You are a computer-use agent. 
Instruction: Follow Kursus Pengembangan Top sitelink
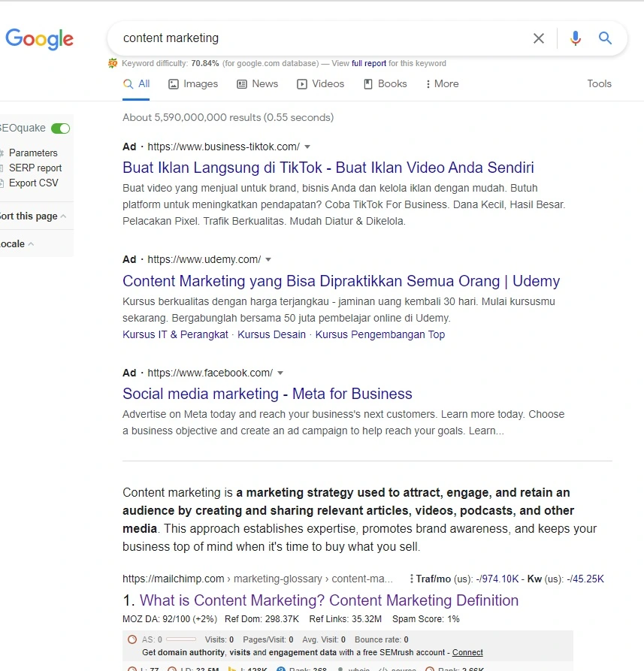(x=380, y=334)
